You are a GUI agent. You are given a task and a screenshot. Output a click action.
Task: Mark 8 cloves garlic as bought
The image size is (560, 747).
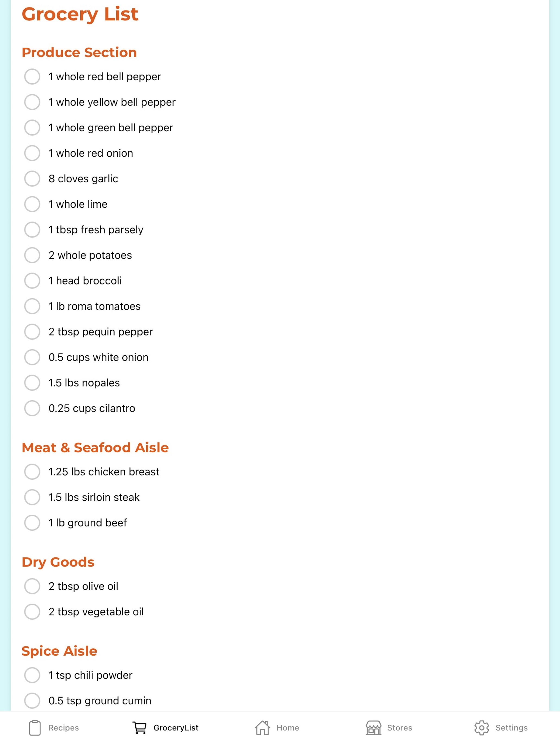(x=32, y=179)
